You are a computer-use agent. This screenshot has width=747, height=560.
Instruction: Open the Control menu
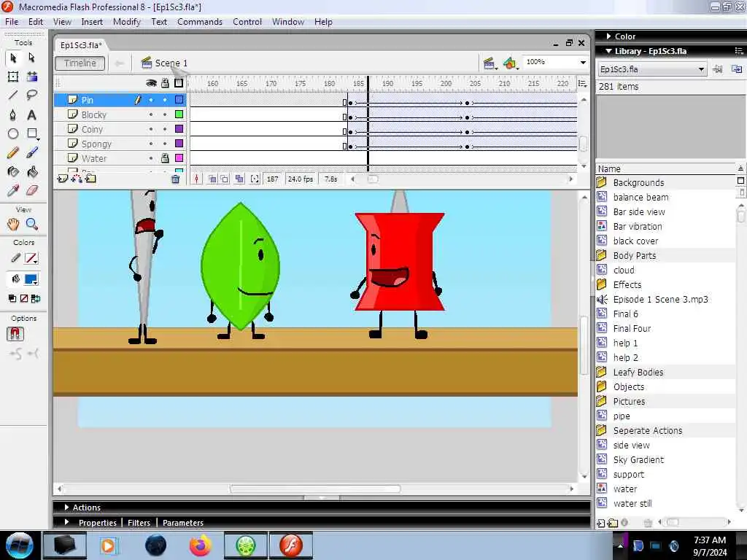tap(247, 22)
